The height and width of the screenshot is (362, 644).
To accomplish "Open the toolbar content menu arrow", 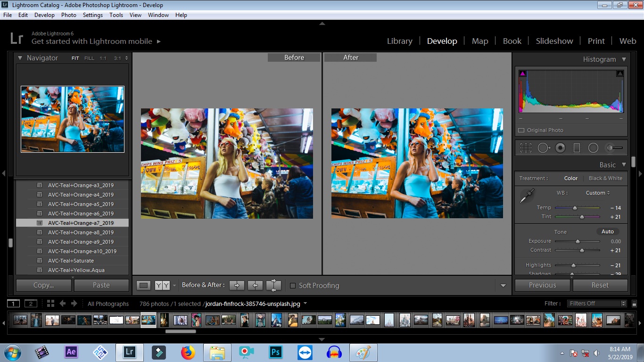I will click(503, 286).
